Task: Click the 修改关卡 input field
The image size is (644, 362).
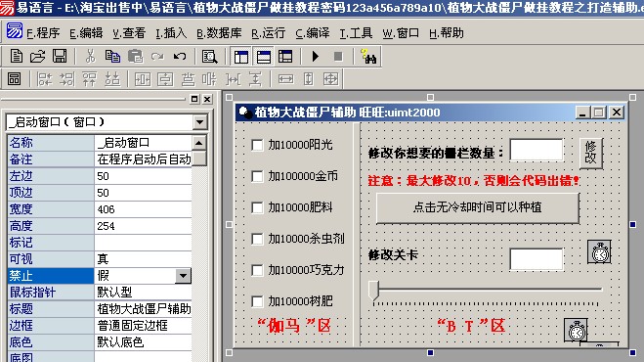Action: 536,259
